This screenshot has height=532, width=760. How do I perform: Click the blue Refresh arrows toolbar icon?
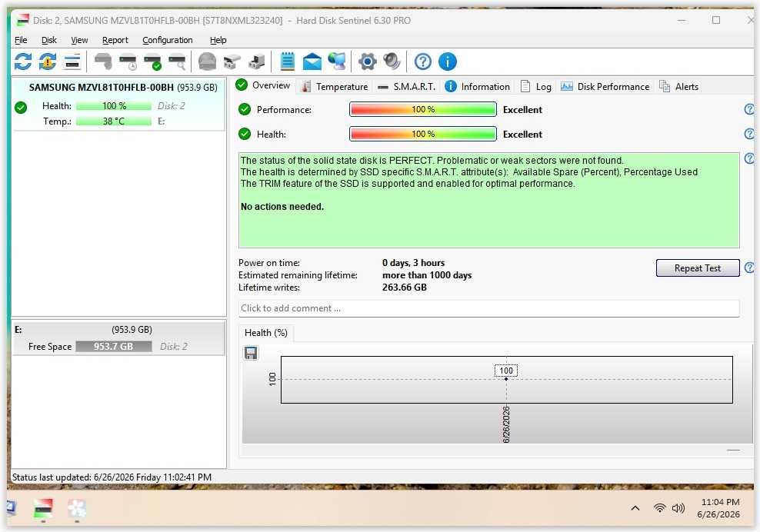pyautogui.click(x=23, y=62)
